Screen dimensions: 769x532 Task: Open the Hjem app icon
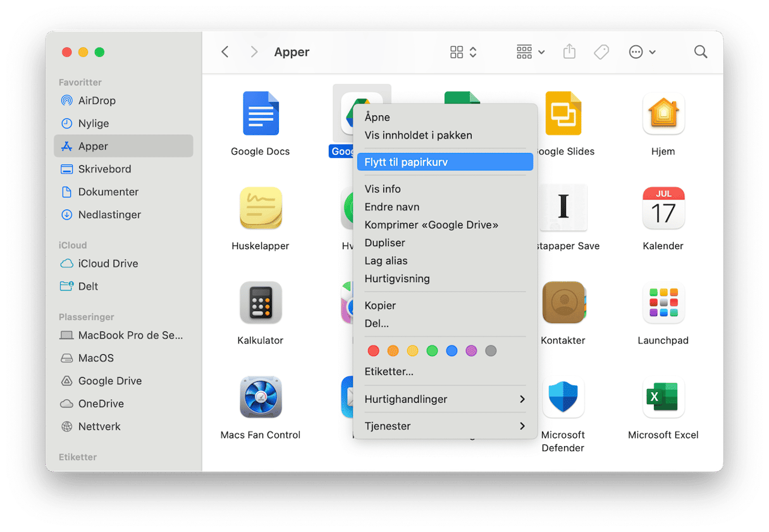[x=663, y=114]
